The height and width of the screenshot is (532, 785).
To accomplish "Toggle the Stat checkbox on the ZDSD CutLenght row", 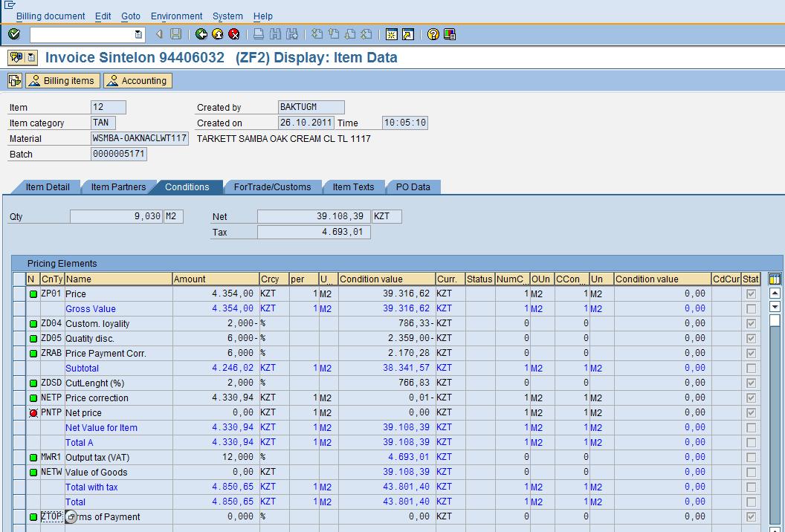I will click(751, 383).
